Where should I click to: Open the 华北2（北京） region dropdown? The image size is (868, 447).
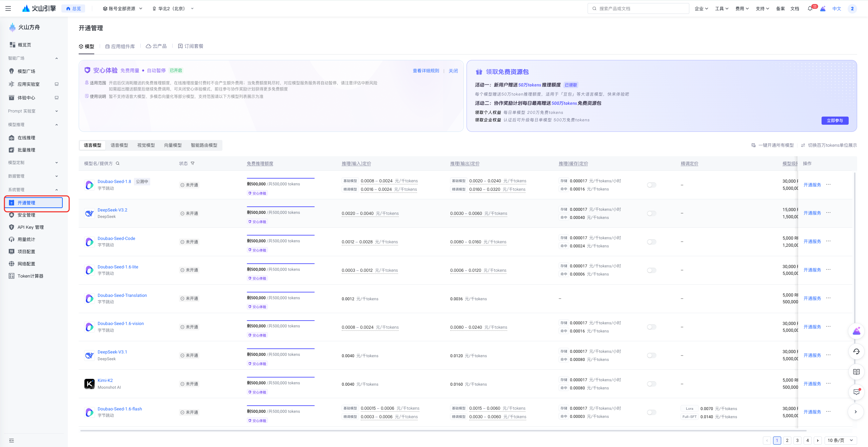pyautogui.click(x=173, y=8)
